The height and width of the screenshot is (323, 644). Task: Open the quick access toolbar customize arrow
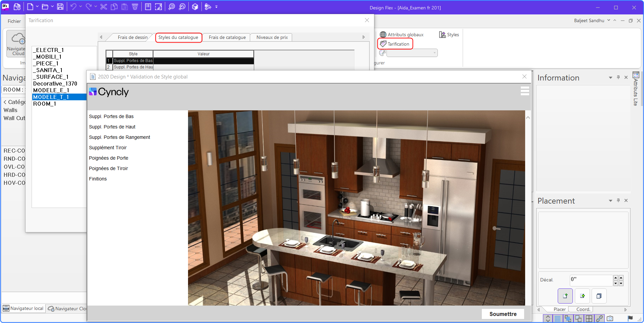216,7
